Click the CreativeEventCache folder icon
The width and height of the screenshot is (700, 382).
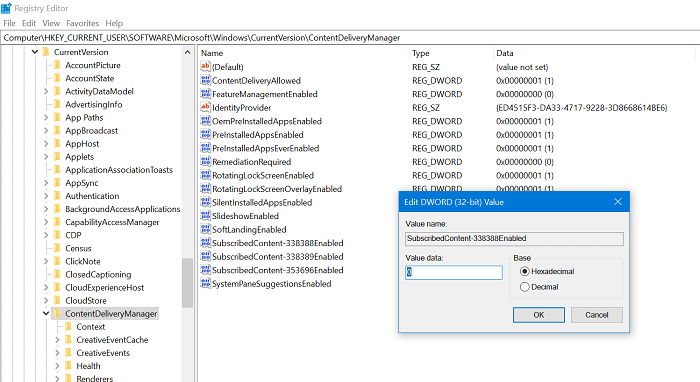(68, 340)
